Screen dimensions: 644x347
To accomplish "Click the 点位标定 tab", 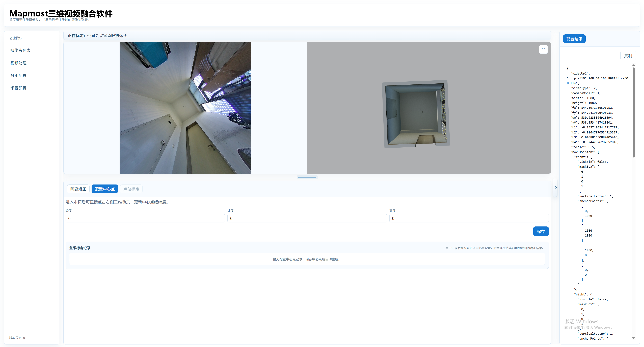I will click(x=131, y=189).
